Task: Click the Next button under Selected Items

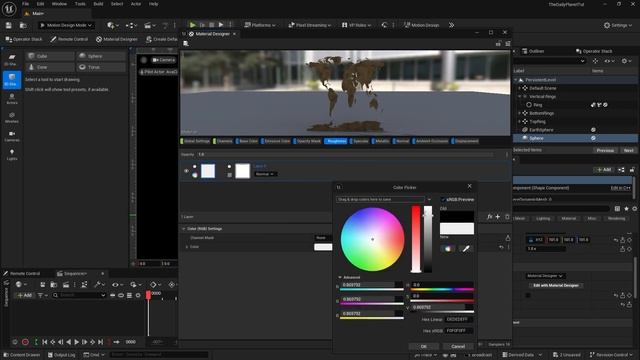Action: 628,150
